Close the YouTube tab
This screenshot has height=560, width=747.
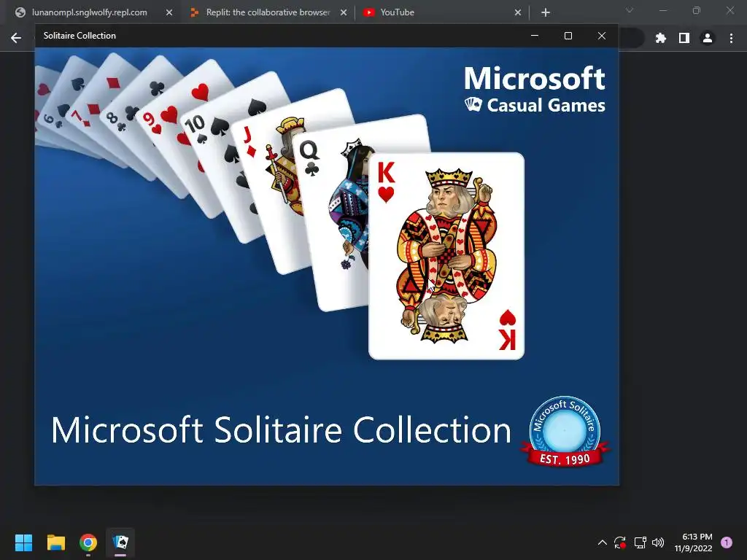(518, 13)
